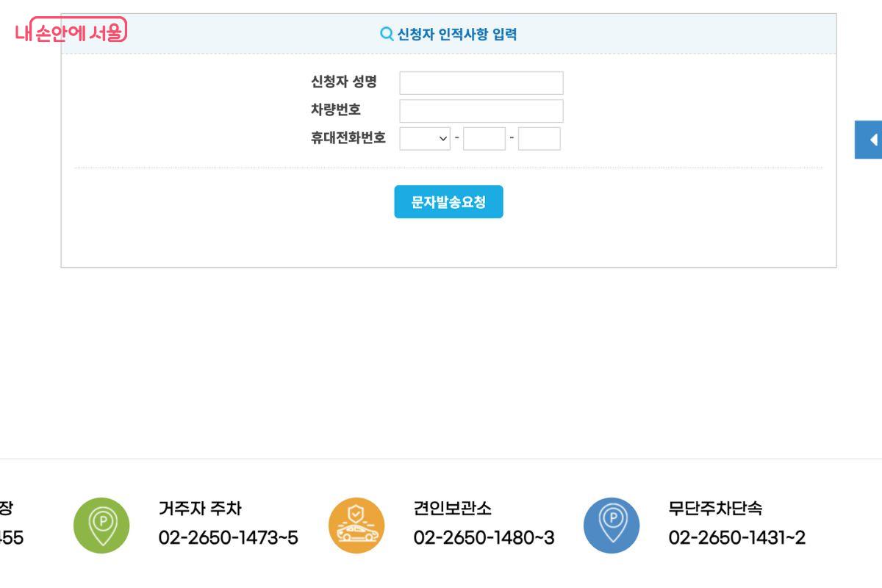Call the 거주자 주차 number 02-2650-1473~5

click(x=229, y=538)
